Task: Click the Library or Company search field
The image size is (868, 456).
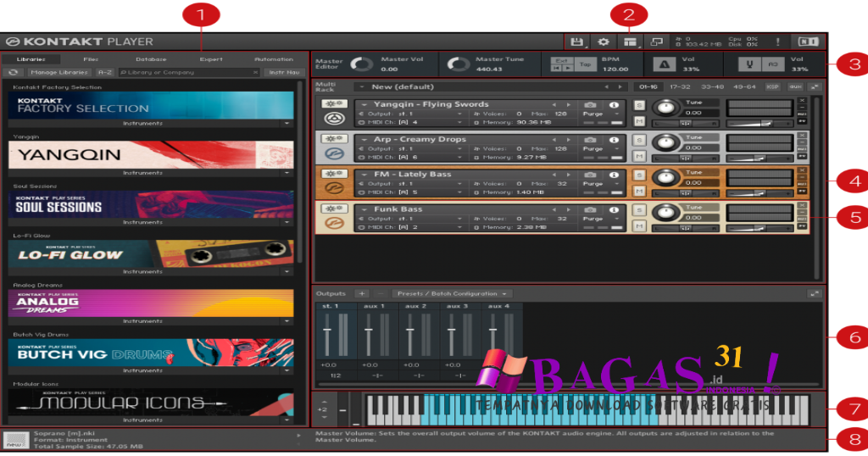Action: 189,73
